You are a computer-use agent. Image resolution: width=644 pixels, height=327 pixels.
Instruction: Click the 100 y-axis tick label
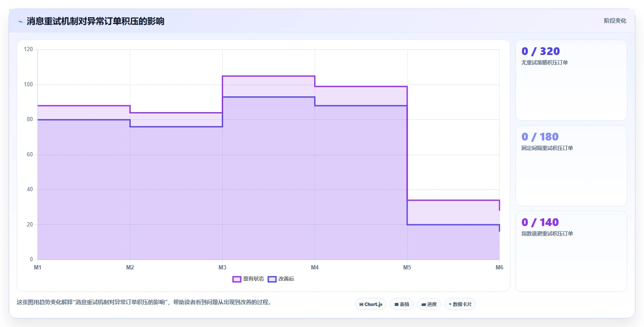coord(28,85)
